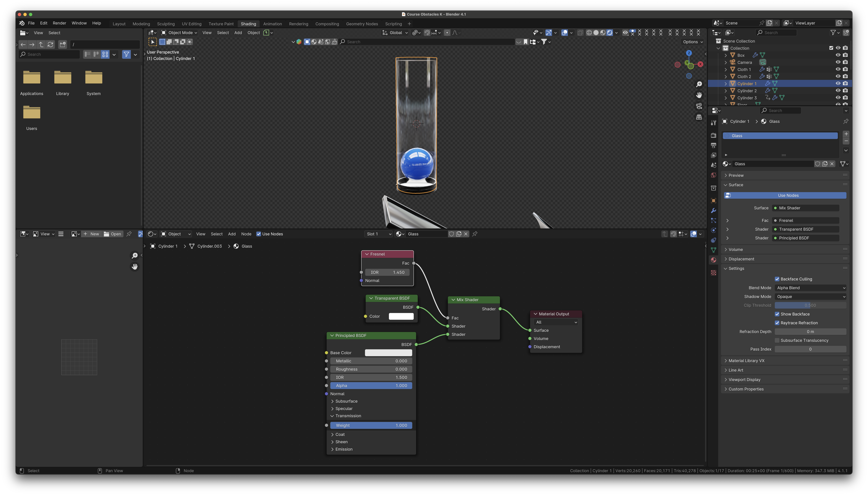The width and height of the screenshot is (868, 495).
Task: Open the Render menu
Action: [x=60, y=23]
